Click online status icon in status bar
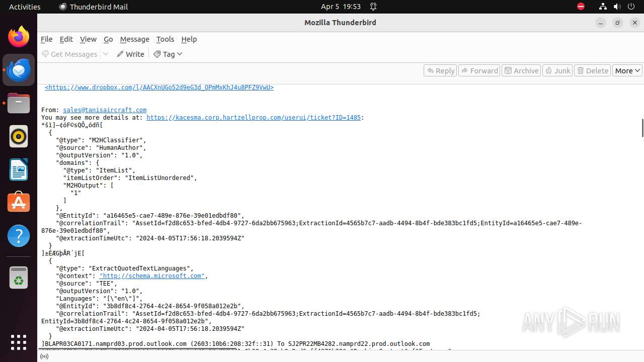 [44, 356]
